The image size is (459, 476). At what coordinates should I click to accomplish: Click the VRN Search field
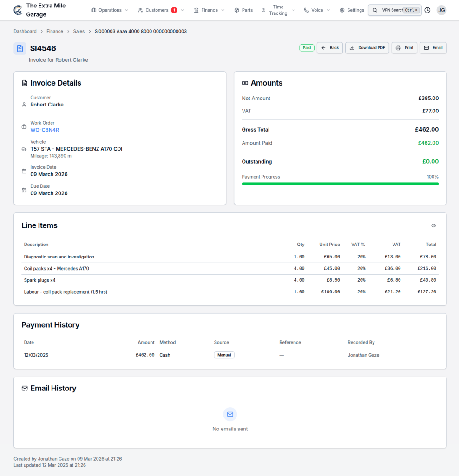(x=394, y=10)
